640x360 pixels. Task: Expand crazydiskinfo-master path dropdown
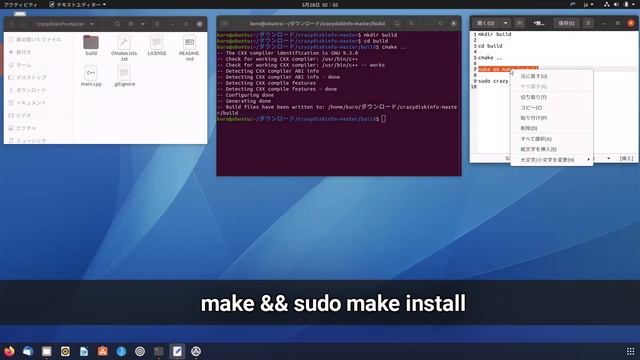click(x=91, y=24)
